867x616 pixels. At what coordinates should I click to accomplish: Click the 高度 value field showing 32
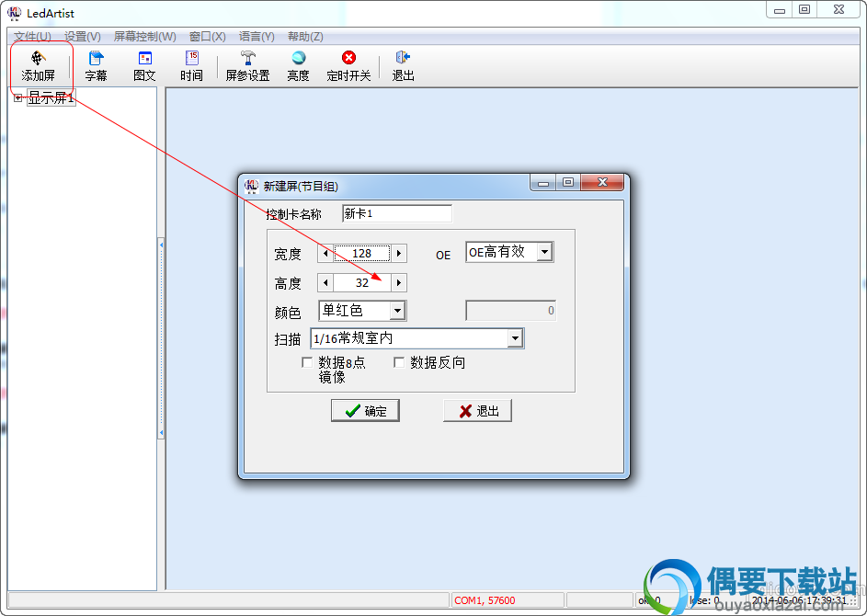pyautogui.click(x=362, y=282)
